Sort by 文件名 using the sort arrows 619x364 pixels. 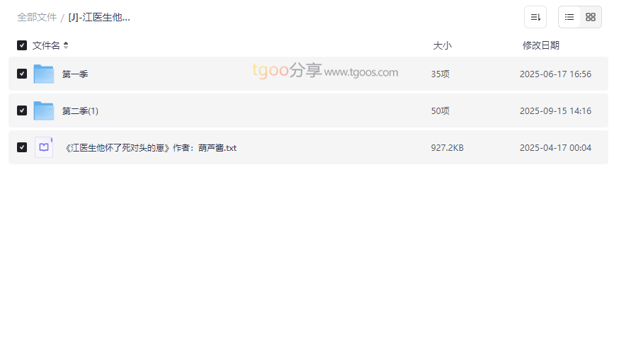coord(66,45)
